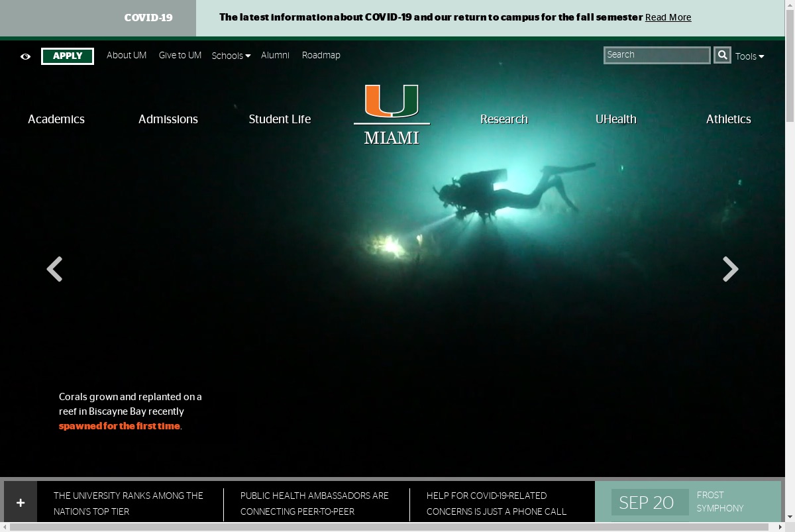
Task: Open the Athletics menu
Action: [729, 119]
